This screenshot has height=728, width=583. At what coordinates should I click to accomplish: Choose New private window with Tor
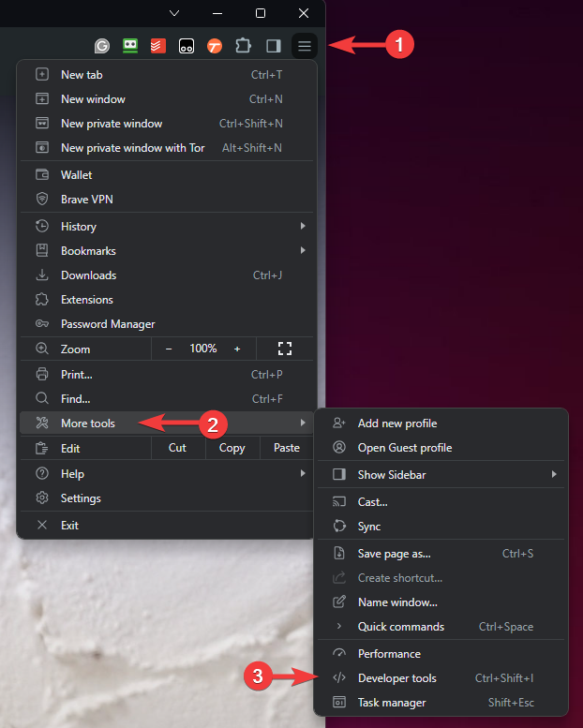(167, 148)
